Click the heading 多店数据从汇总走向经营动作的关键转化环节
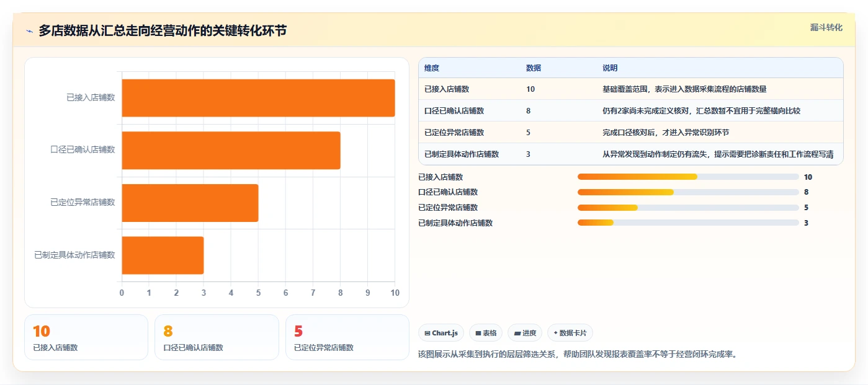 pyautogui.click(x=163, y=31)
